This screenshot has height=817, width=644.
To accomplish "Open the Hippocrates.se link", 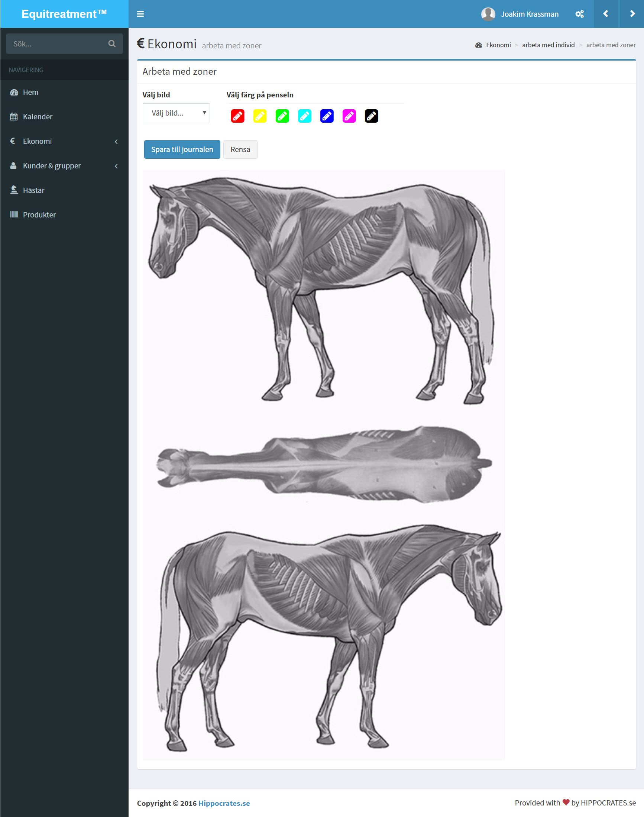I will coord(224,803).
